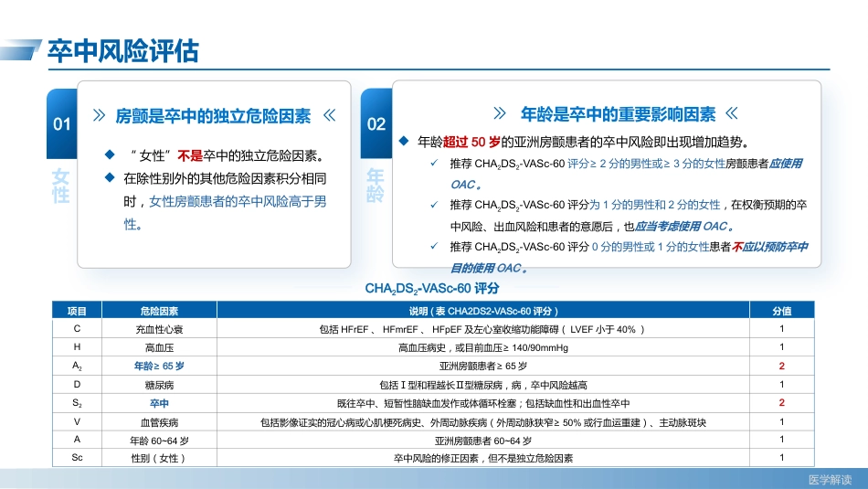Viewport: 868px width, 489px height.
Task: Click red text 超过 50 岁
Action: [471, 143]
